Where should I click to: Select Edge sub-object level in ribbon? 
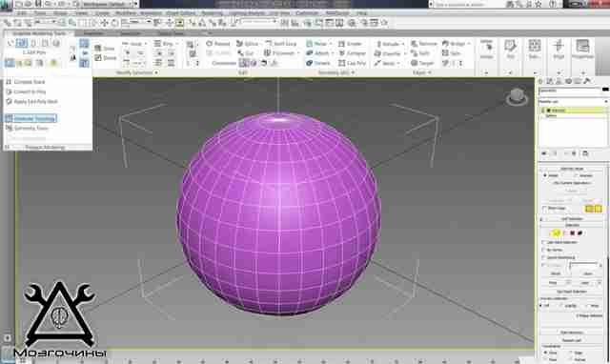click(x=21, y=43)
